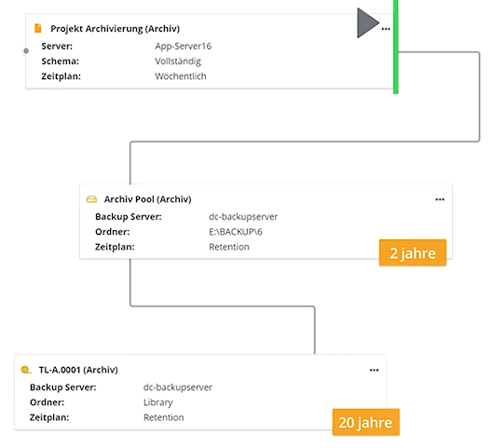492x448 pixels.
Task: Select the Archiv Pool (Archiv) title
Action: [x=148, y=199]
